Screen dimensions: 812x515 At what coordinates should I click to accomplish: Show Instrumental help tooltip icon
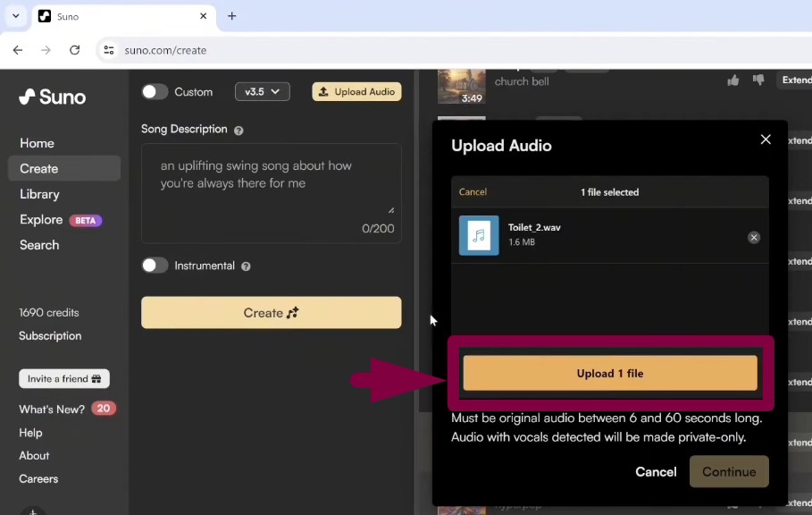246,266
